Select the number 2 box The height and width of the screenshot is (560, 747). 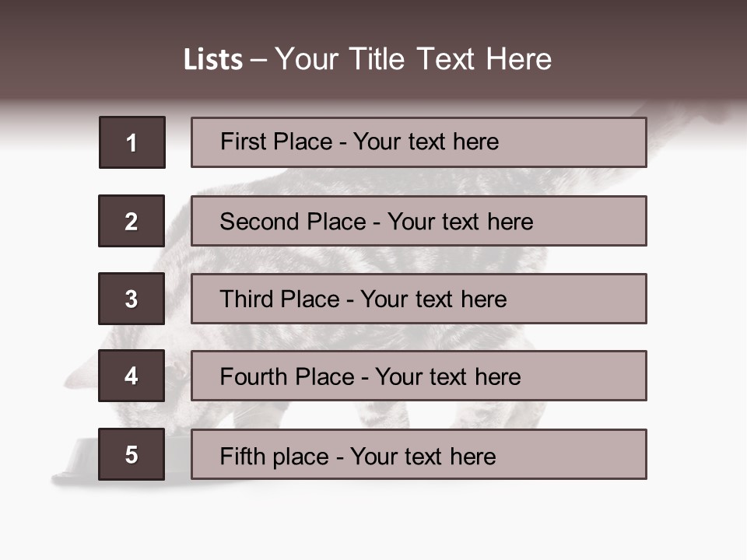tap(132, 221)
